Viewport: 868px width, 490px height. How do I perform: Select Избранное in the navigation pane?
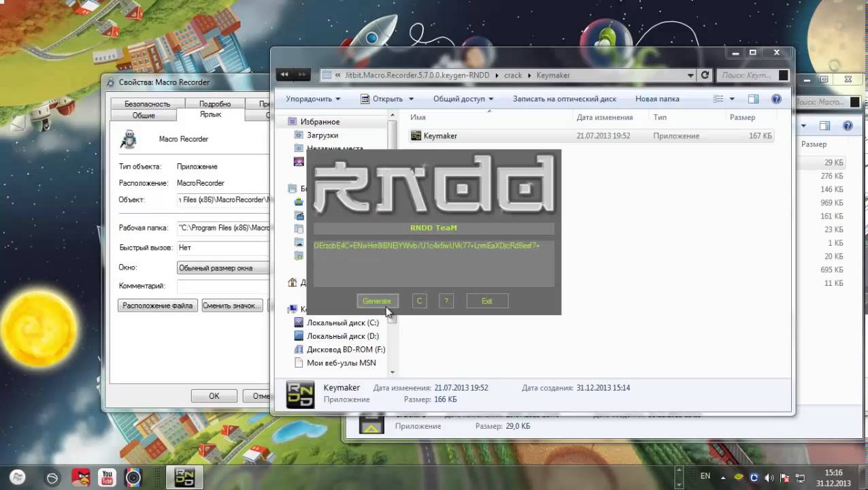320,122
